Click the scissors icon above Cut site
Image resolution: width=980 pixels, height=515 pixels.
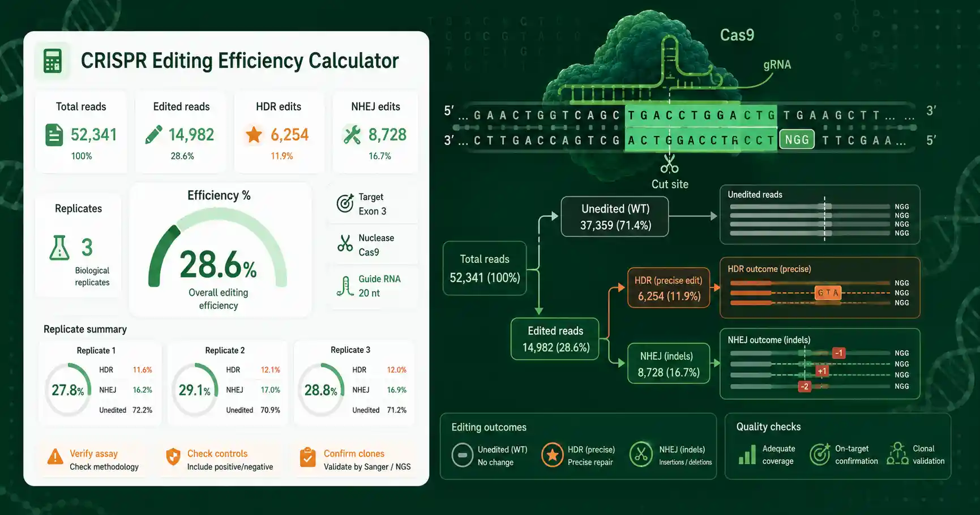pos(669,164)
